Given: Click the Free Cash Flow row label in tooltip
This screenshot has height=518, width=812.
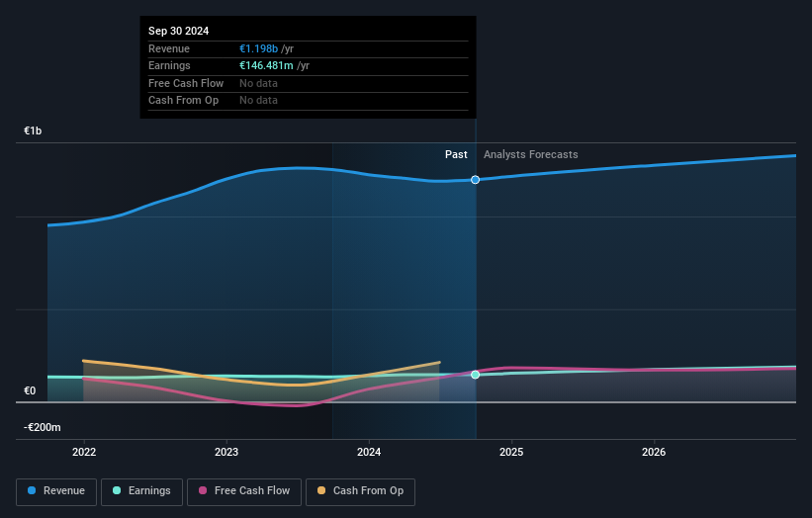Looking at the screenshot, I should coord(186,83).
